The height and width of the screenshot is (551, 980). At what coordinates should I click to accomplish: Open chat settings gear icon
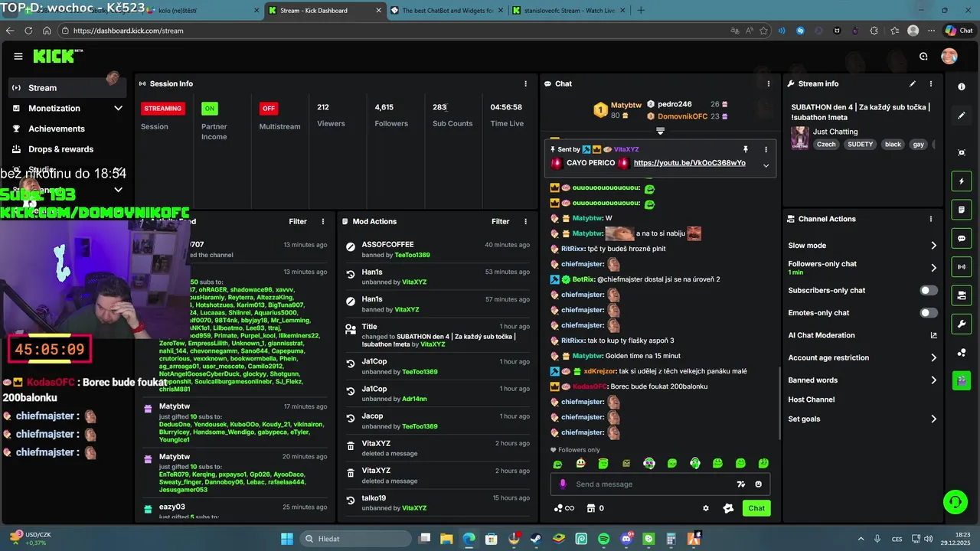(x=706, y=508)
